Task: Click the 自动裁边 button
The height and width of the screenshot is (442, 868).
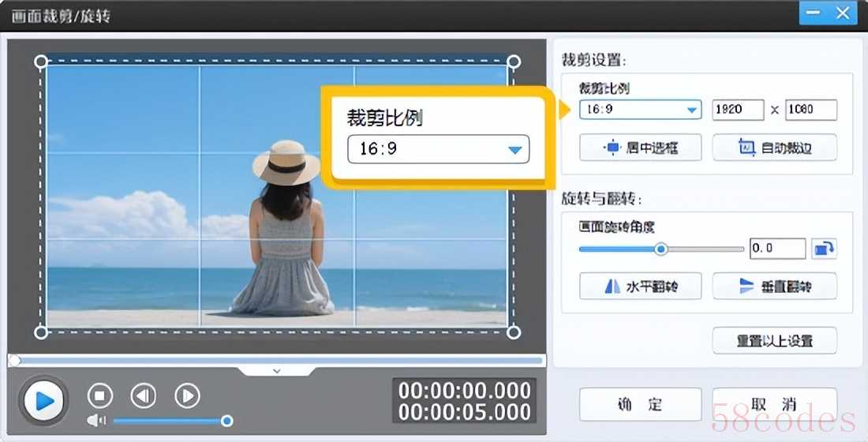Action: (x=774, y=148)
